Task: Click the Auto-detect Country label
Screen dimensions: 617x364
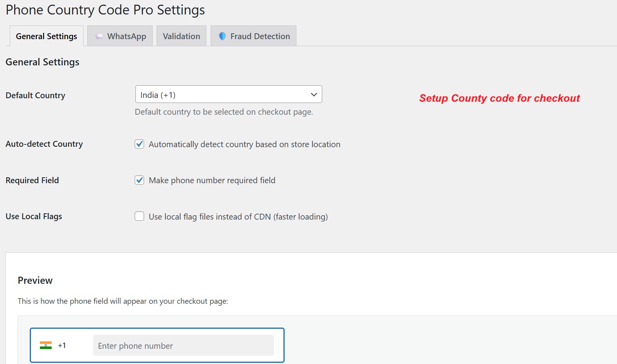Action: tap(44, 144)
